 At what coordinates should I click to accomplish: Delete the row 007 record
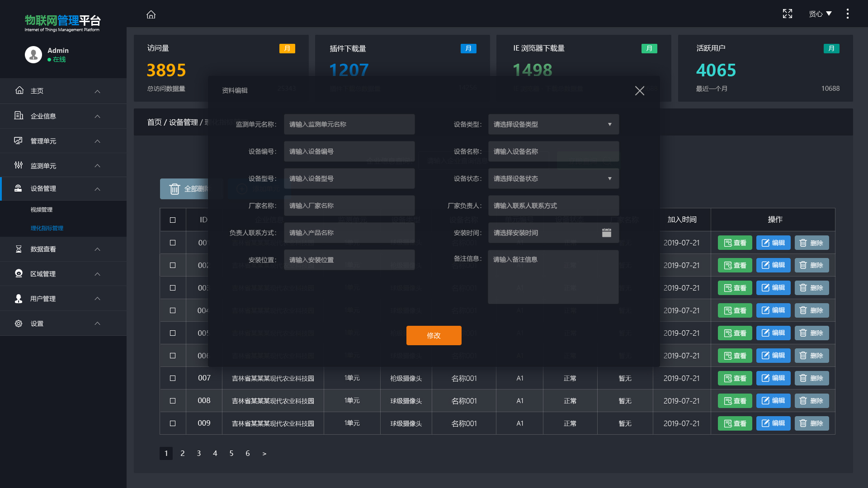[x=812, y=378]
